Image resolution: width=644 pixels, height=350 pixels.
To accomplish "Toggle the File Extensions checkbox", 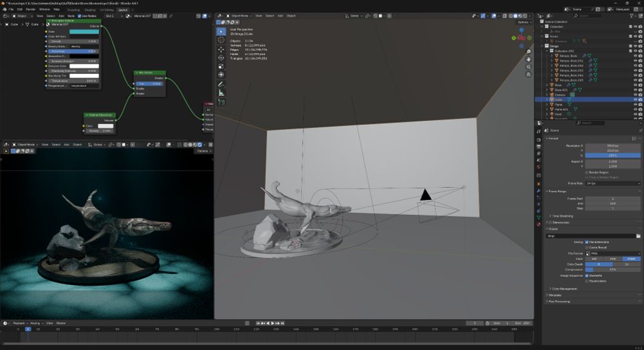I will [587, 242].
